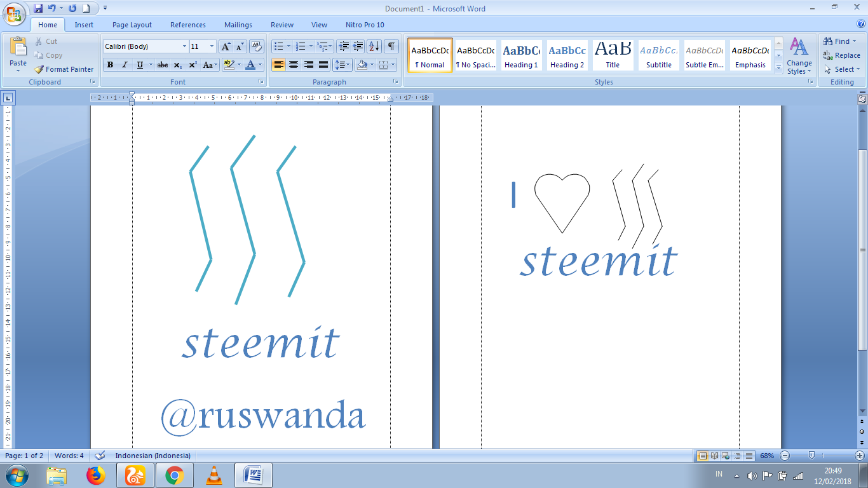Grow font size with the large A icon

[226, 46]
